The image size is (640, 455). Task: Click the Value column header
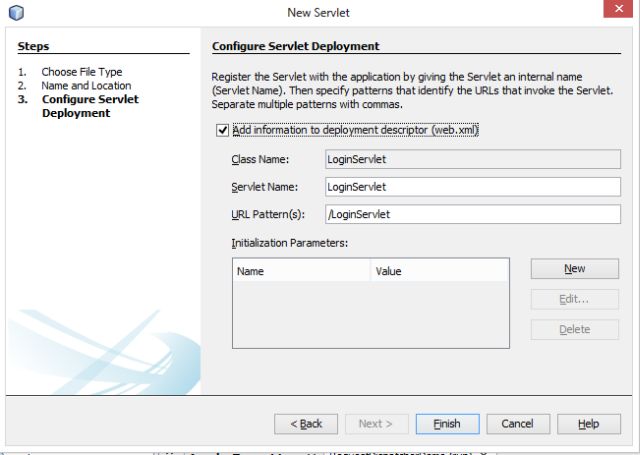click(x=439, y=270)
